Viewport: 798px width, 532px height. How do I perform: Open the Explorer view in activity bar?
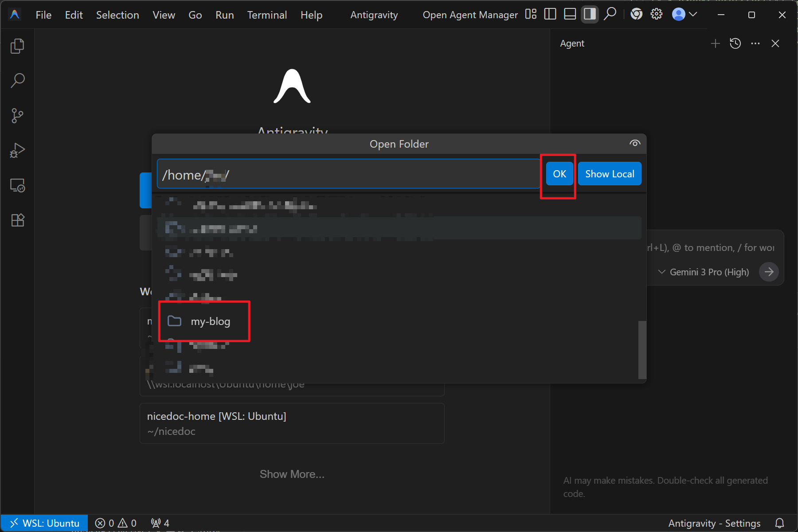point(17,46)
